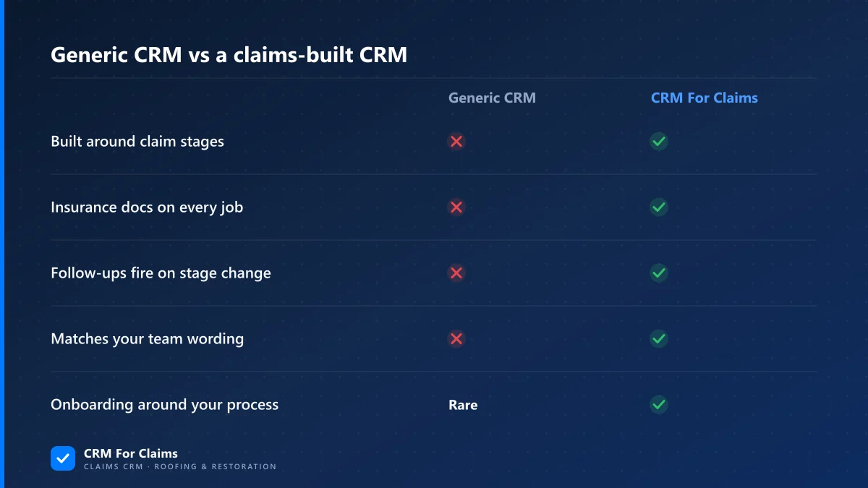Click the red X for Insurance docs on every job

coord(456,207)
